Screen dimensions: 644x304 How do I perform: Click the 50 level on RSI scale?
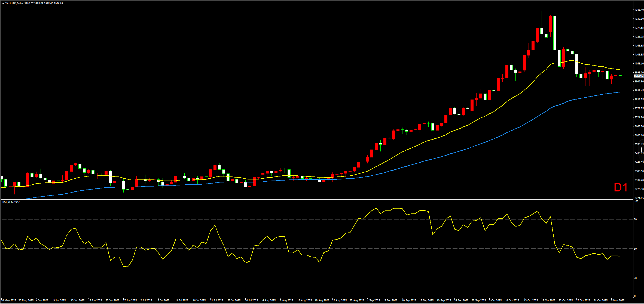click(635, 249)
